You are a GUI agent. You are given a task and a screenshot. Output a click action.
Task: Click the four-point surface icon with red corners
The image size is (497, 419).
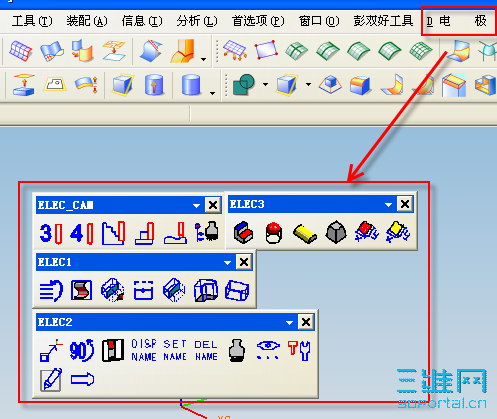point(266,50)
